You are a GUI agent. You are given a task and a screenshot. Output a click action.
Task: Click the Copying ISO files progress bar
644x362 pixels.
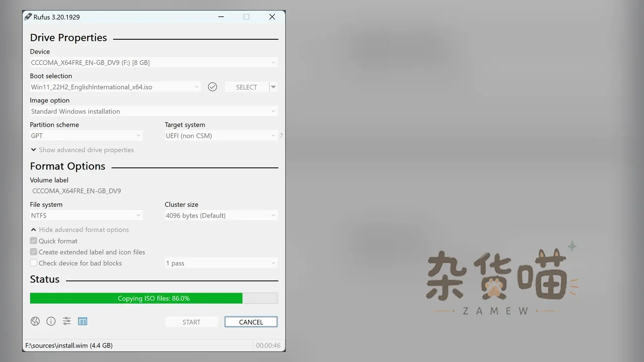(154, 298)
